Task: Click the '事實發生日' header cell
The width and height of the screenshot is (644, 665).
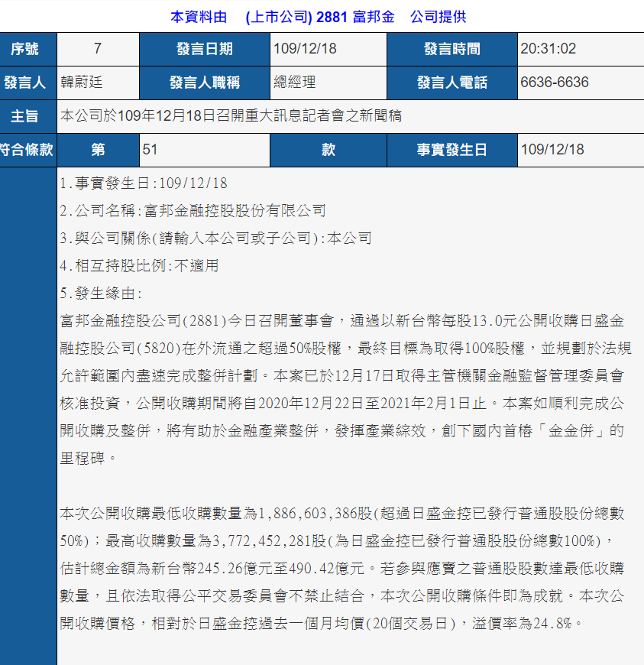Action: click(x=452, y=150)
